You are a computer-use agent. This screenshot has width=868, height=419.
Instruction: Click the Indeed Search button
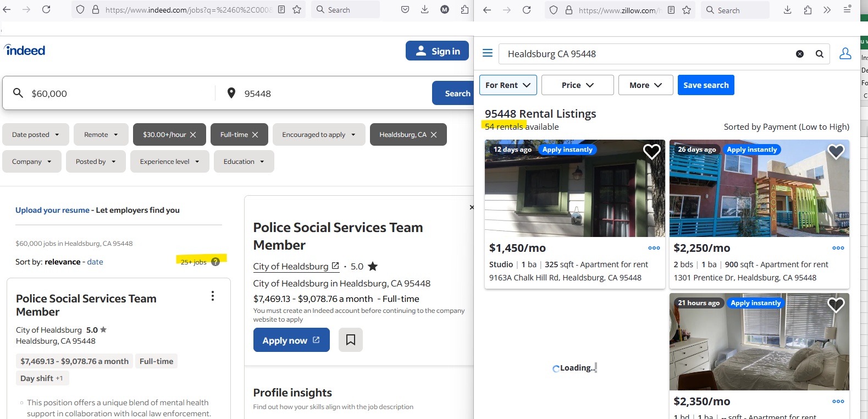pyautogui.click(x=454, y=93)
